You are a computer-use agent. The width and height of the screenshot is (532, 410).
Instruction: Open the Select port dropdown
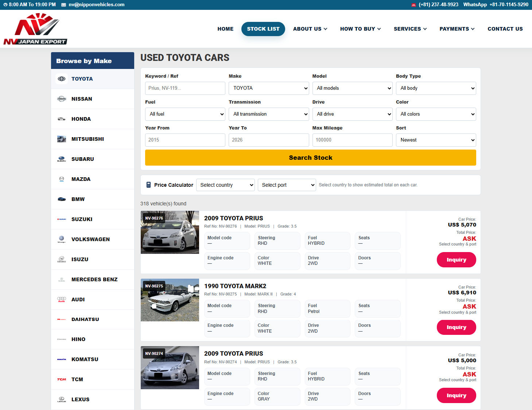(287, 185)
